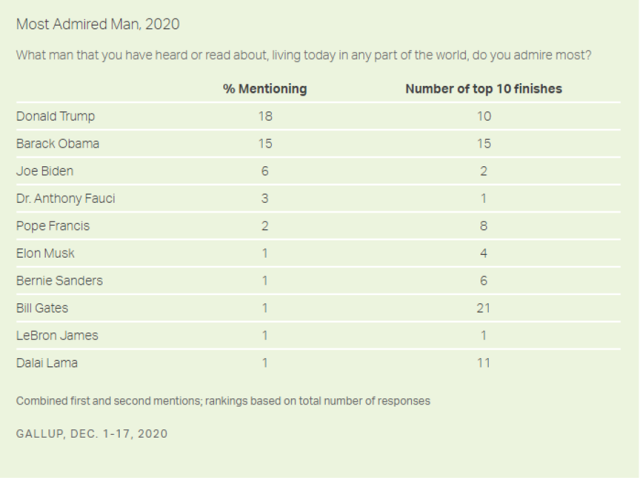
Task: Click the "Number of top 10 finishes" header
Action: point(483,89)
